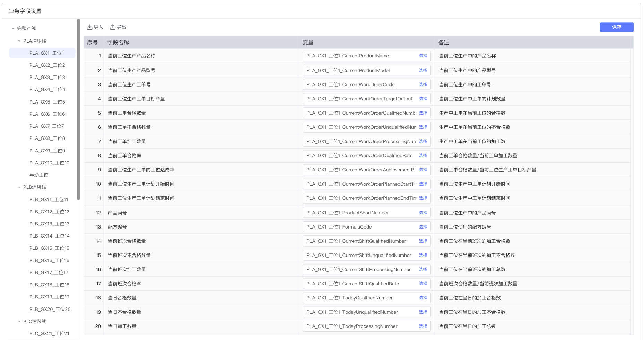Click the 字段名称 column header

click(118, 42)
